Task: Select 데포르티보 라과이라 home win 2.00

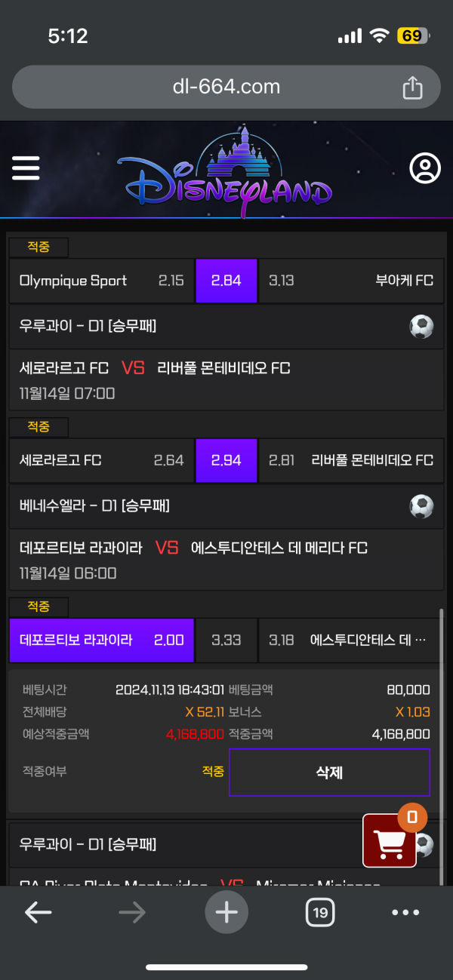Action: tap(101, 640)
